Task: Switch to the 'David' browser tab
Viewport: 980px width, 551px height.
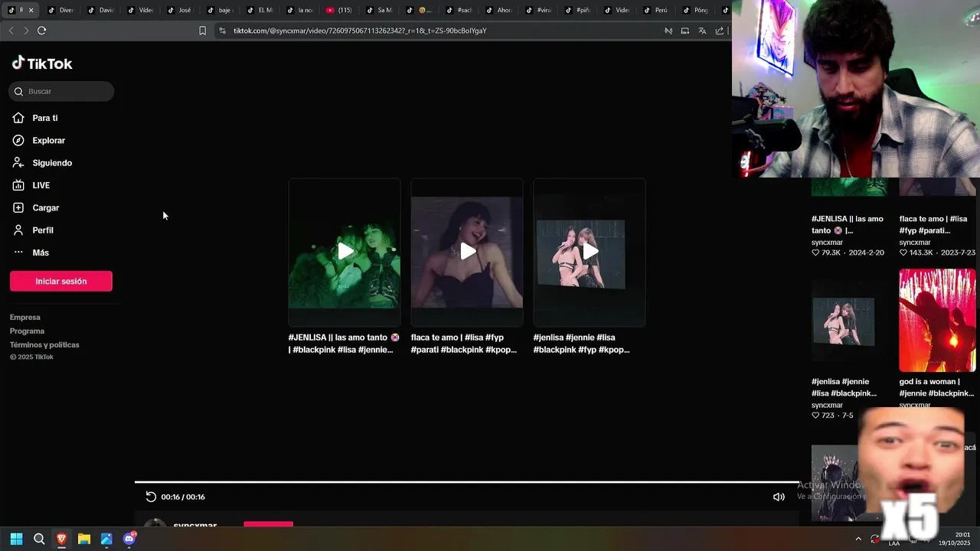Action: (101, 10)
